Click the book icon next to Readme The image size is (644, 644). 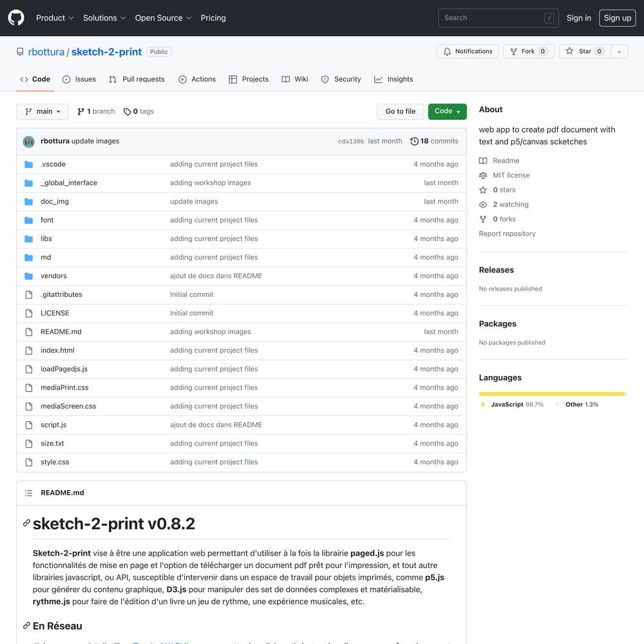pos(483,160)
